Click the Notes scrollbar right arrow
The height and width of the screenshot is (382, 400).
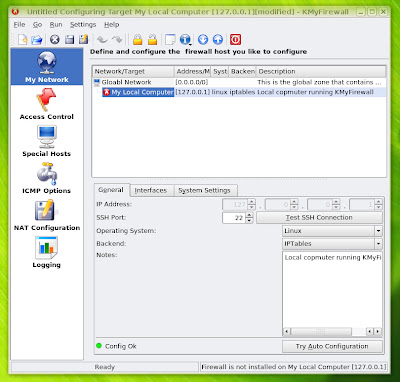378,332
